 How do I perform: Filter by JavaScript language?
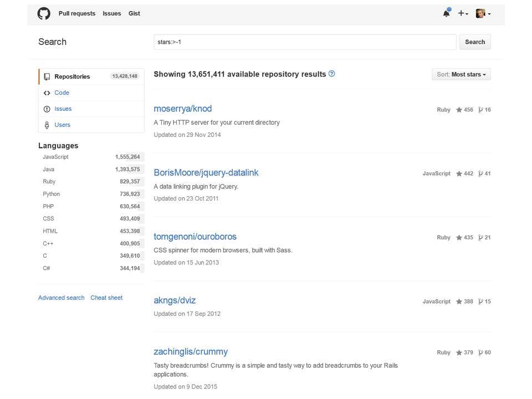click(91, 157)
